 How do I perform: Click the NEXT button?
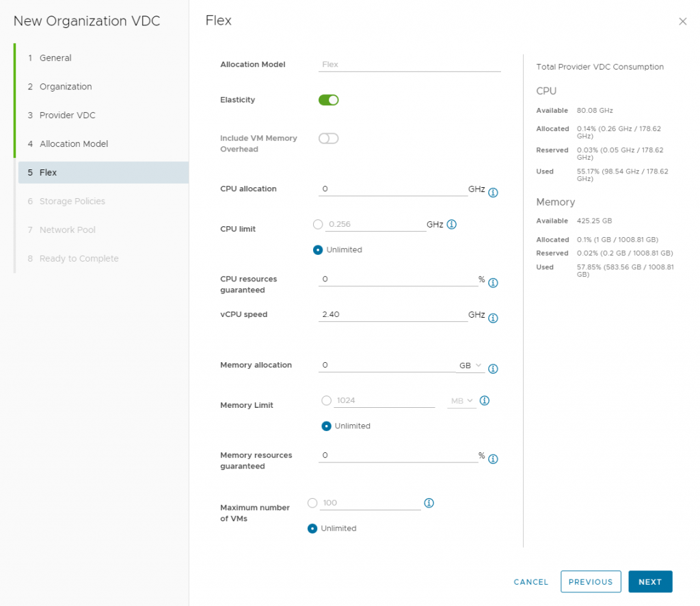[650, 582]
